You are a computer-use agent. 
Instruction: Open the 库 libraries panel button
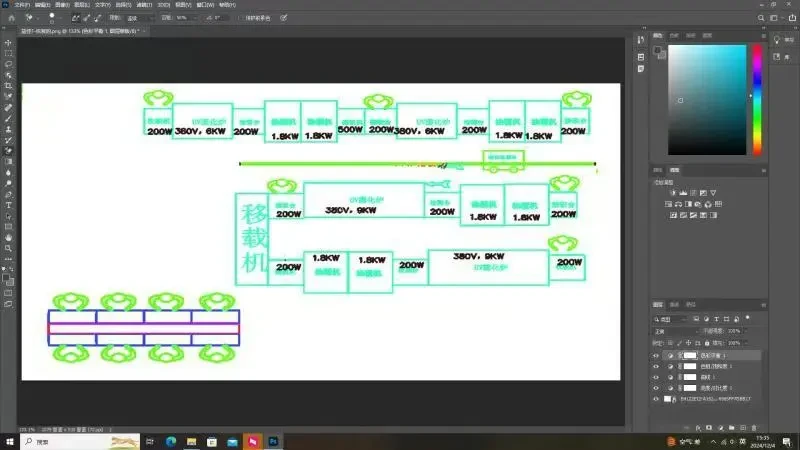781,57
